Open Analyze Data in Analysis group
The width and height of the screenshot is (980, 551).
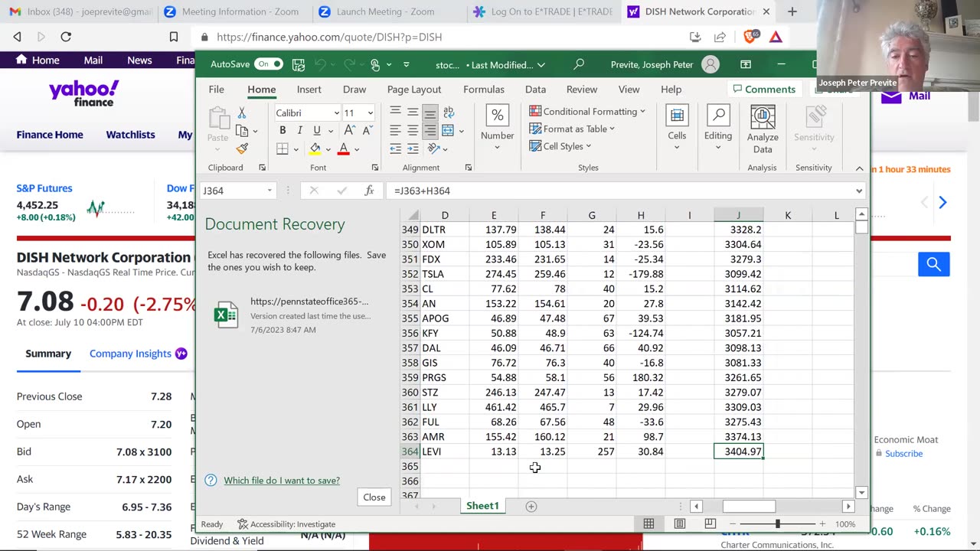pos(763,129)
